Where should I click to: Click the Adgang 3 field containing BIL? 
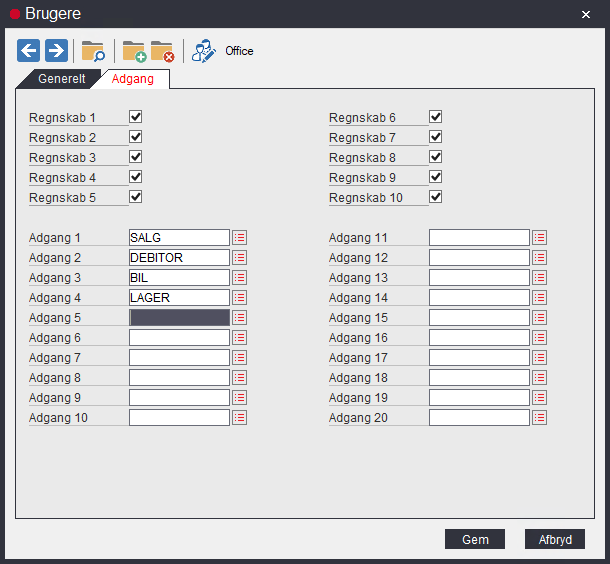coord(179,277)
